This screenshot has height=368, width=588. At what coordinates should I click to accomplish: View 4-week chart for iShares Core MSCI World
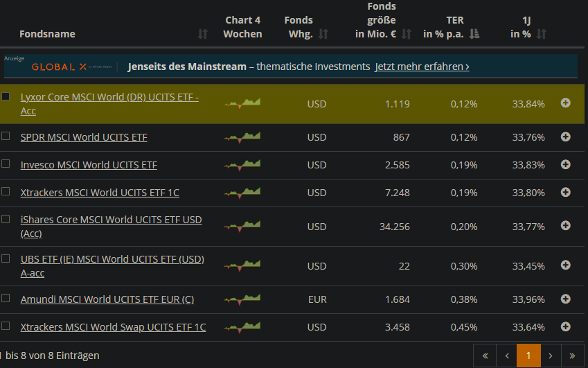tap(242, 226)
